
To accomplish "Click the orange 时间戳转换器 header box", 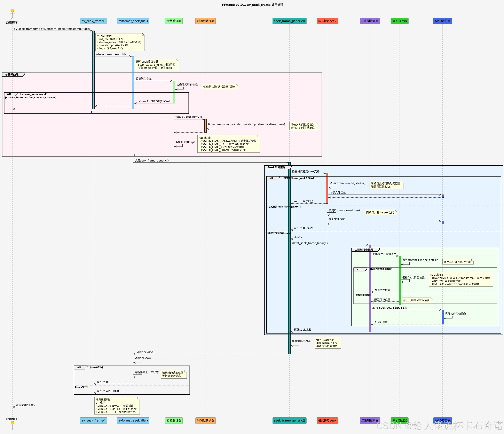I will 205,21.
